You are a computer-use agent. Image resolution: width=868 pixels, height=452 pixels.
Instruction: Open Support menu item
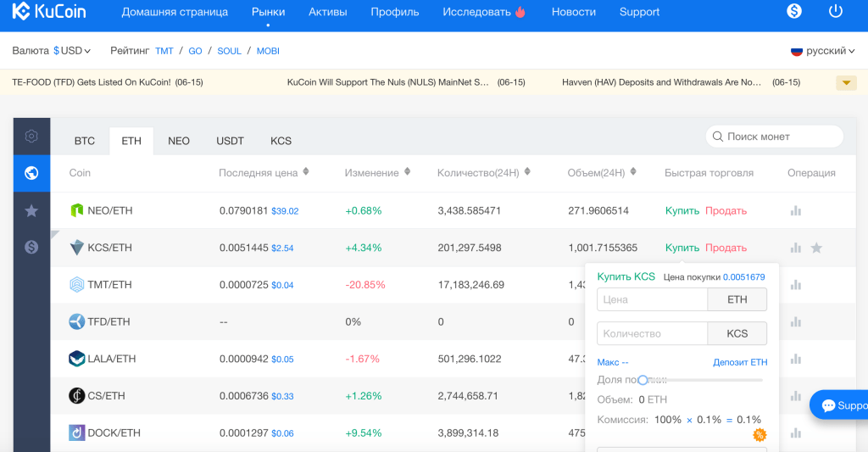coord(639,12)
